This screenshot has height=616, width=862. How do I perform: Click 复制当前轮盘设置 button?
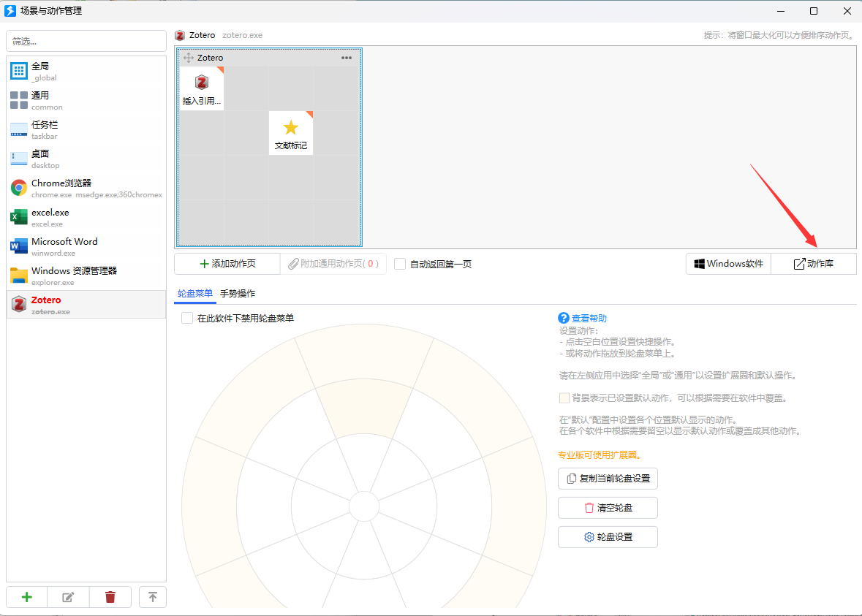click(x=608, y=479)
